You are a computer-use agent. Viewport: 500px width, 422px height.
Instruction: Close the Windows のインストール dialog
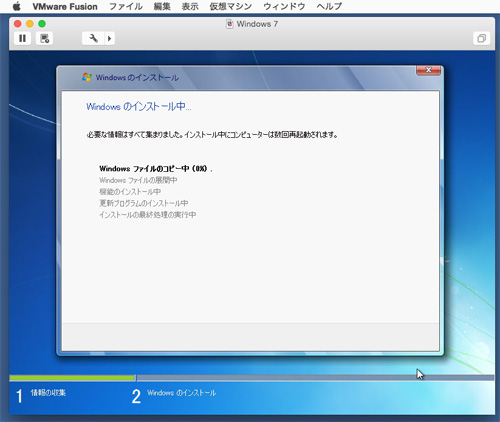[x=429, y=70]
